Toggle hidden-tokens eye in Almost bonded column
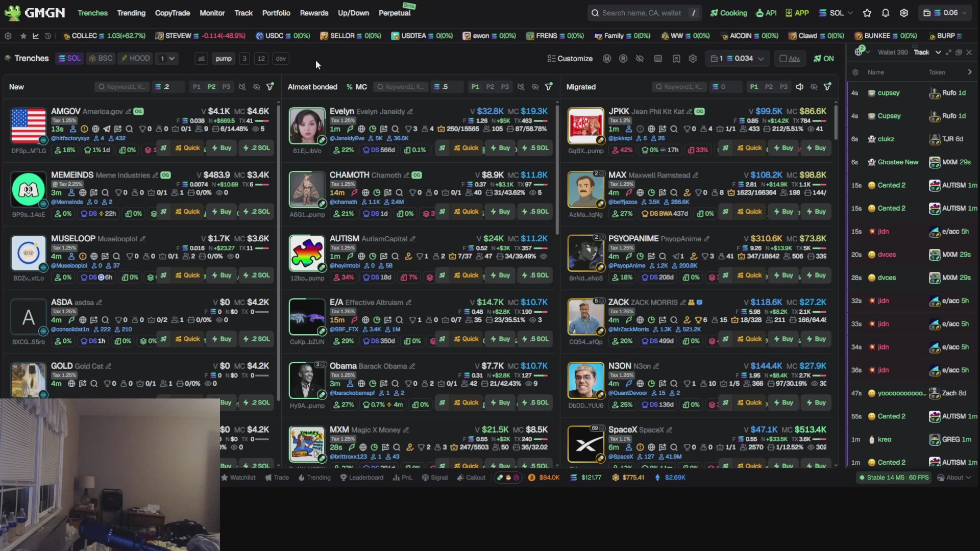The width and height of the screenshot is (980, 551). point(535,87)
